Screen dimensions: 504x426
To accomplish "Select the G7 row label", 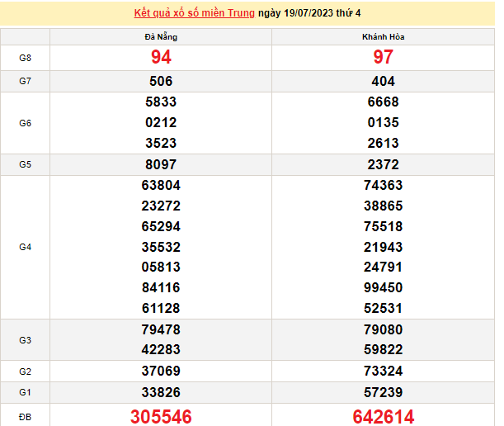I will pyautogui.click(x=25, y=81).
